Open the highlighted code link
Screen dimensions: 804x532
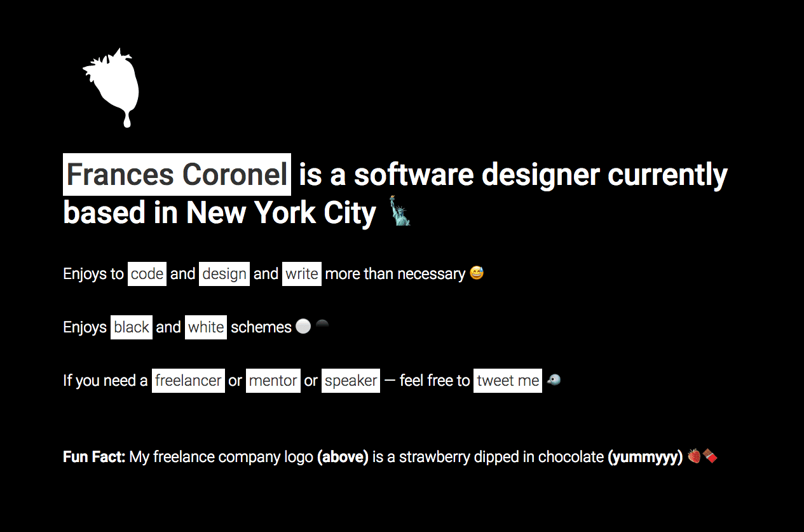[147, 274]
